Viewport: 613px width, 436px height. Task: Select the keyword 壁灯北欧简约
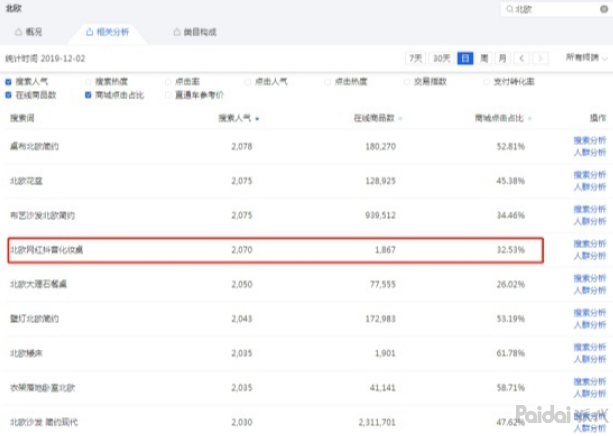pos(34,318)
